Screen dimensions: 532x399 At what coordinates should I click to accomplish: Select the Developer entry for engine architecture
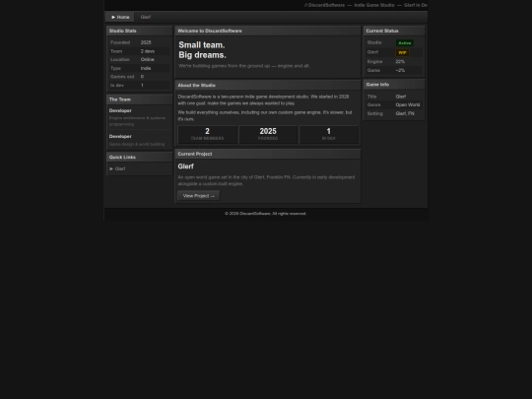click(140, 117)
